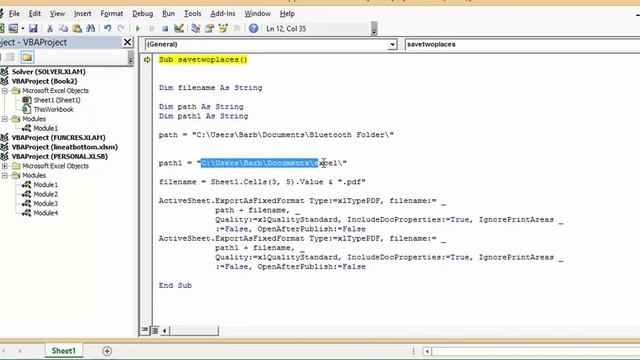Click the Insert UserForm toolbar icon
The width and height of the screenshot is (640, 360).
click(x=13, y=28)
